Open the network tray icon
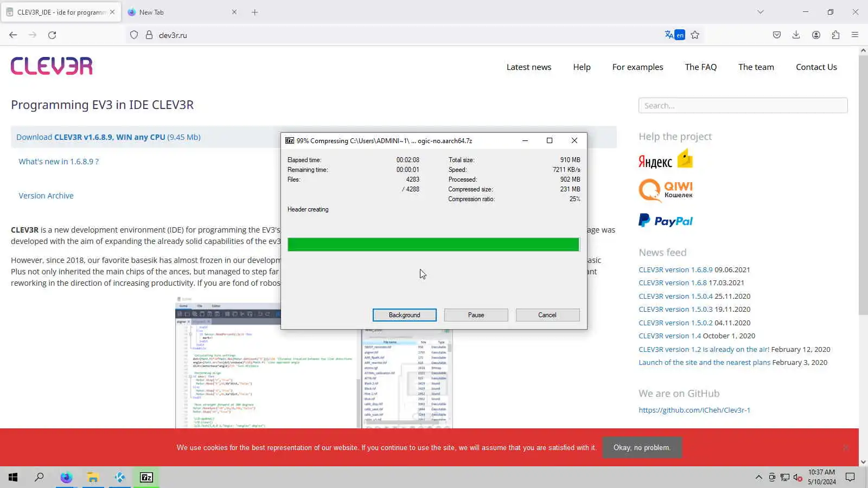868x488 pixels. click(784, 477)
